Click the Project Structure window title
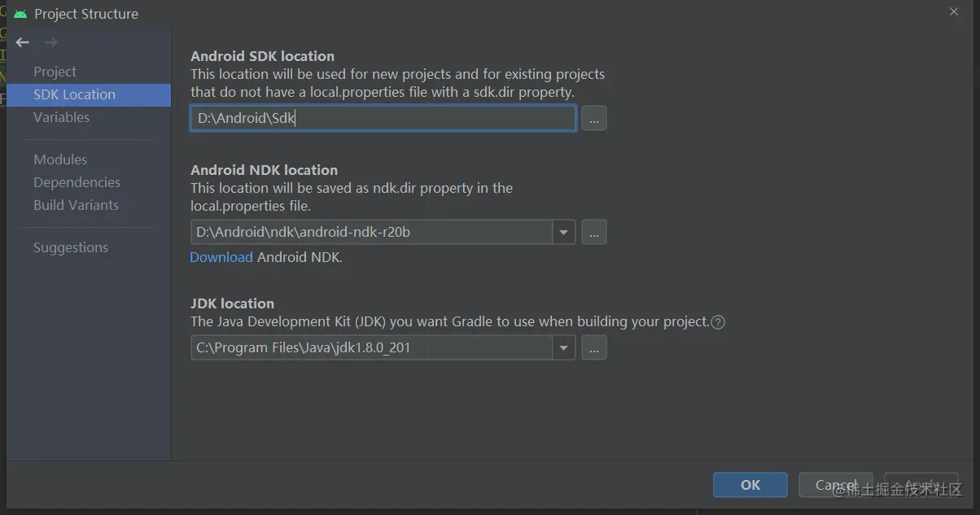This screenshot has height=515, width=980. click(86, 14)
